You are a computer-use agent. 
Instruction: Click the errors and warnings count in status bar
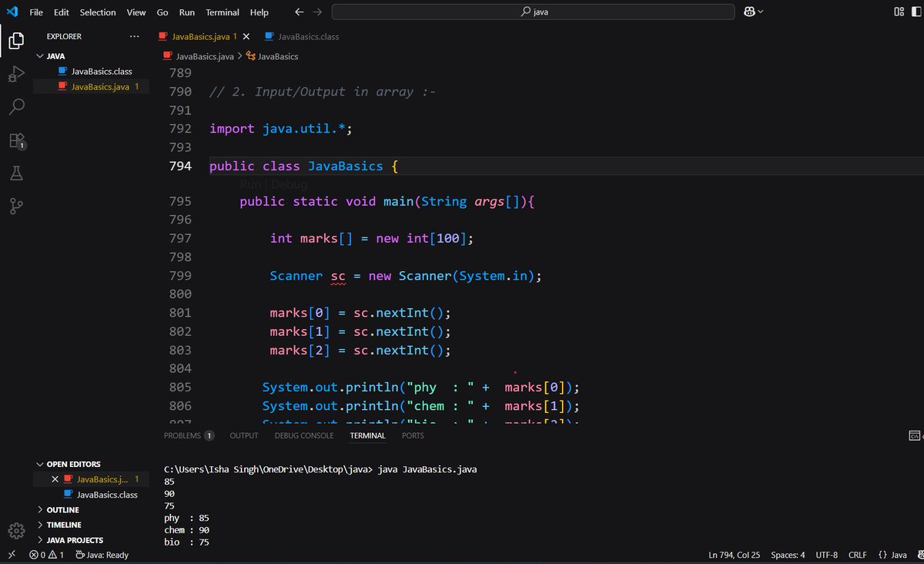tap(46, 555)
